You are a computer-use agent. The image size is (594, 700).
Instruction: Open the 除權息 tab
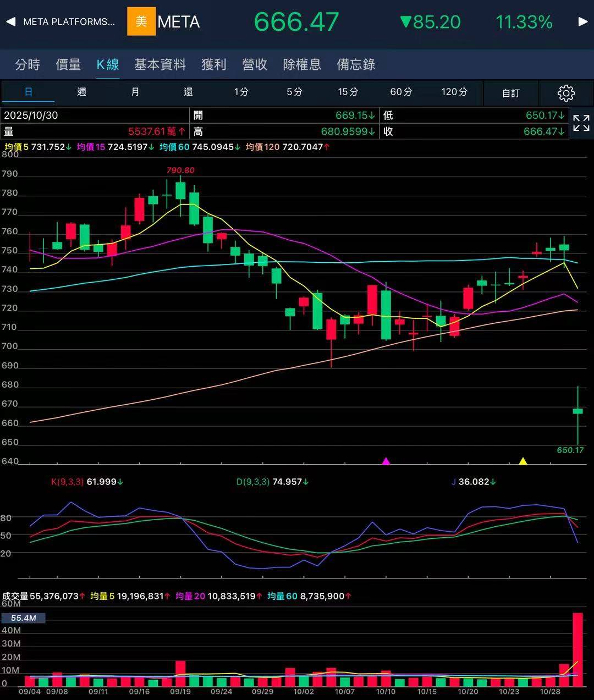click(x=302, y=64)
